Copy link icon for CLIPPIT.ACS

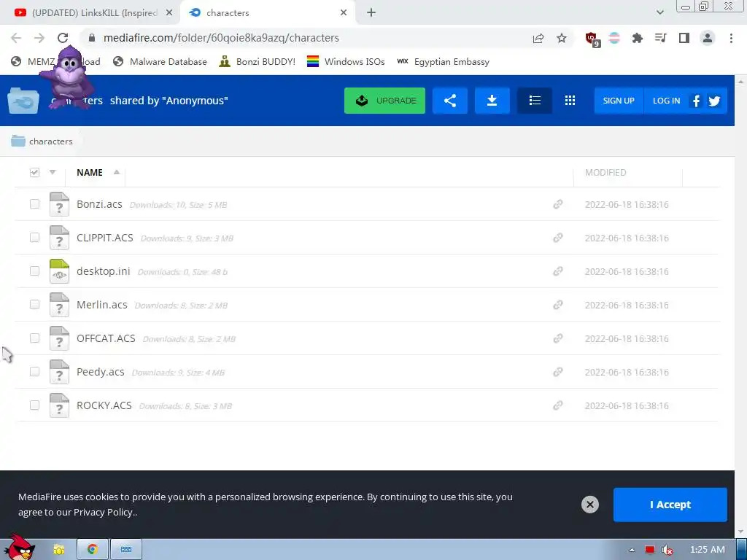[558, 238]
